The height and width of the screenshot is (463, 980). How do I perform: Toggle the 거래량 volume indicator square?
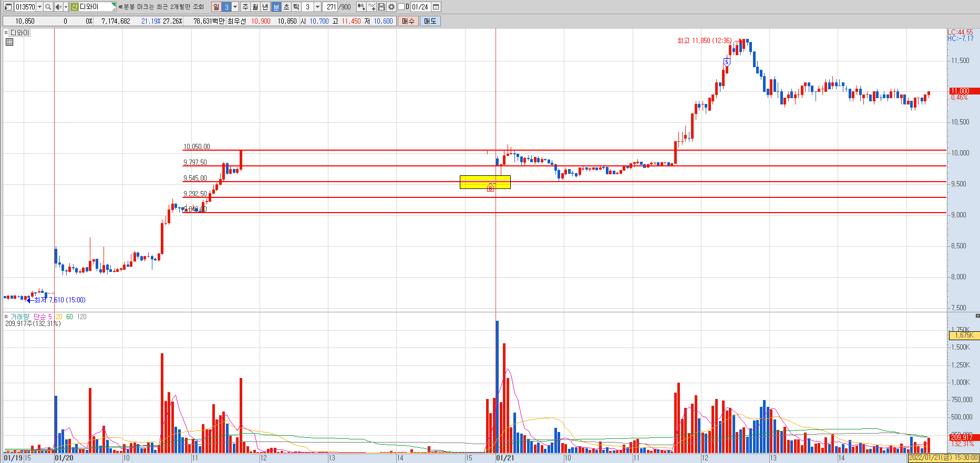point(6,317)
